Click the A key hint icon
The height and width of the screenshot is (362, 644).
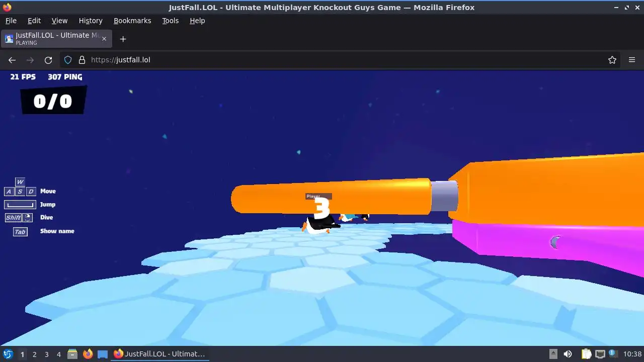pos(9,192)
